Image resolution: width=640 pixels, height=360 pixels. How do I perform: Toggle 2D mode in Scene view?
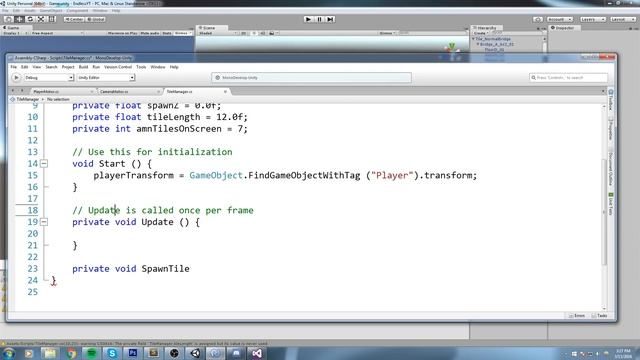(244, 33)
